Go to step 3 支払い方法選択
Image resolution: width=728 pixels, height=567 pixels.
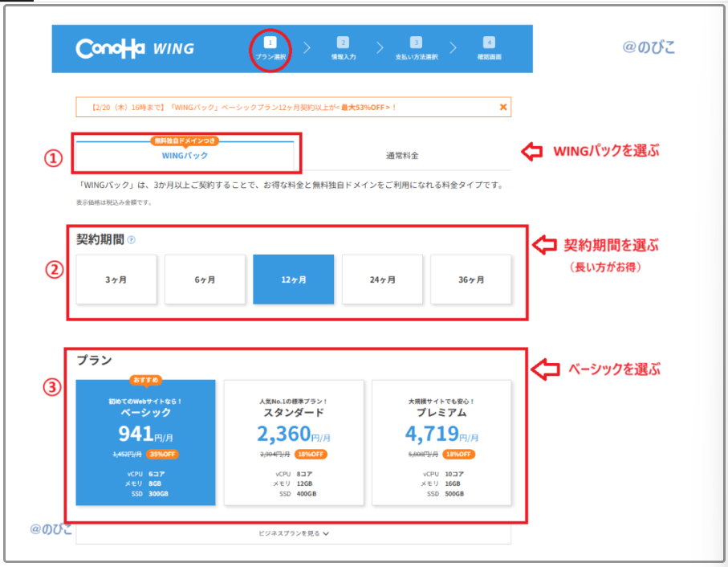click(416, 49)
